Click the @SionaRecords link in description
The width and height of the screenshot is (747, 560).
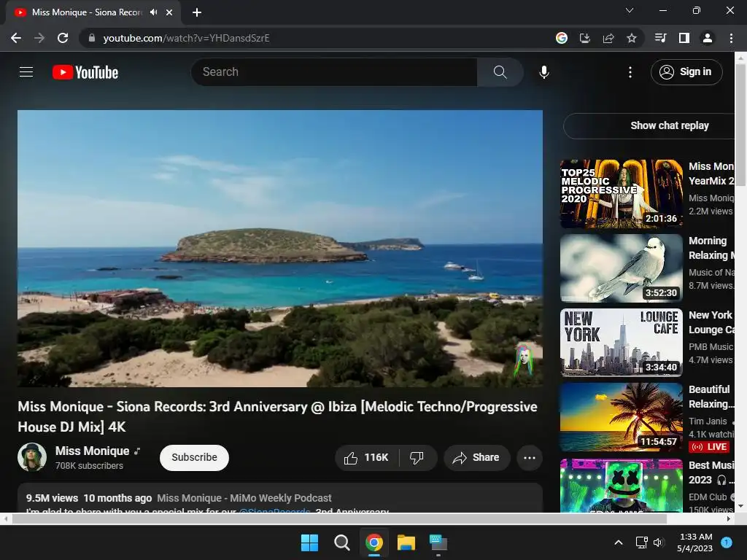[275, 510]
